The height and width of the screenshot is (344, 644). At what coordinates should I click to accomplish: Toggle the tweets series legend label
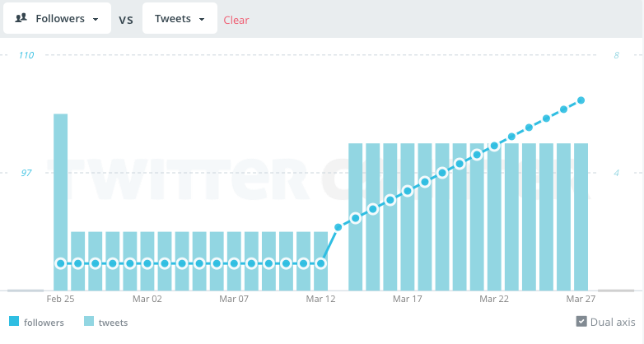coord(113,323)
